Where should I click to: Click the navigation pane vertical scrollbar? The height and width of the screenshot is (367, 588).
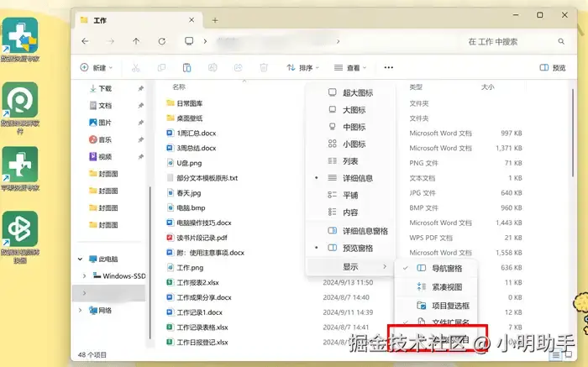(x=150, y=262)
